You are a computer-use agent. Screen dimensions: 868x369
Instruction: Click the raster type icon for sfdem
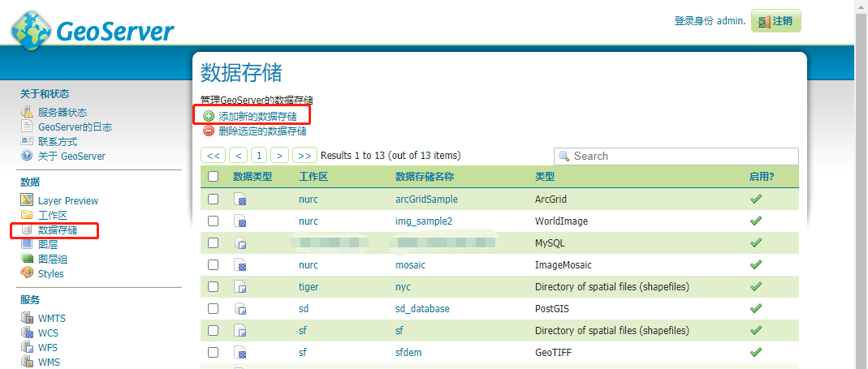tap(240, 353)
